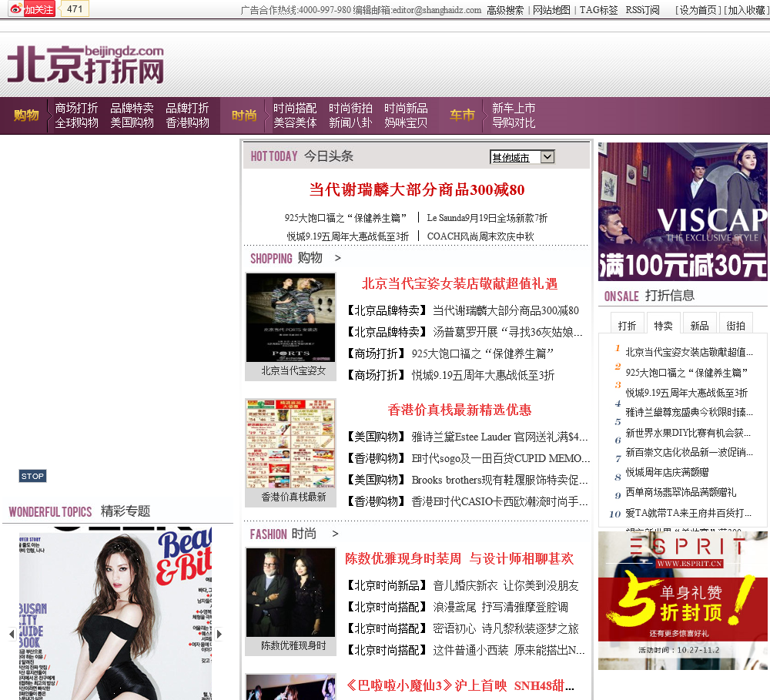
Task: Open 全球购物 navigation item
Action: (x=76, y=122)
